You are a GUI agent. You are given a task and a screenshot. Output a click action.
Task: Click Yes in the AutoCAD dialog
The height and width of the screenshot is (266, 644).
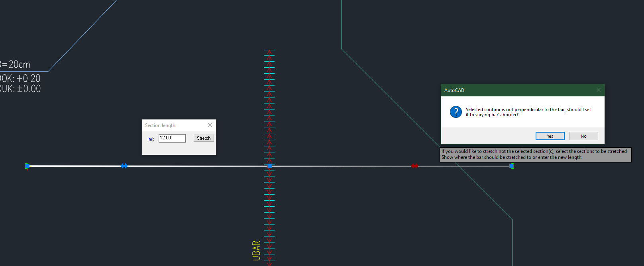tap(550, 136)
